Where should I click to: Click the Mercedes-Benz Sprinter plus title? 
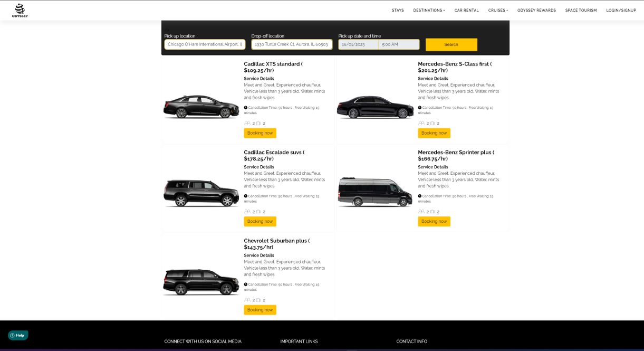coord(456,155)
